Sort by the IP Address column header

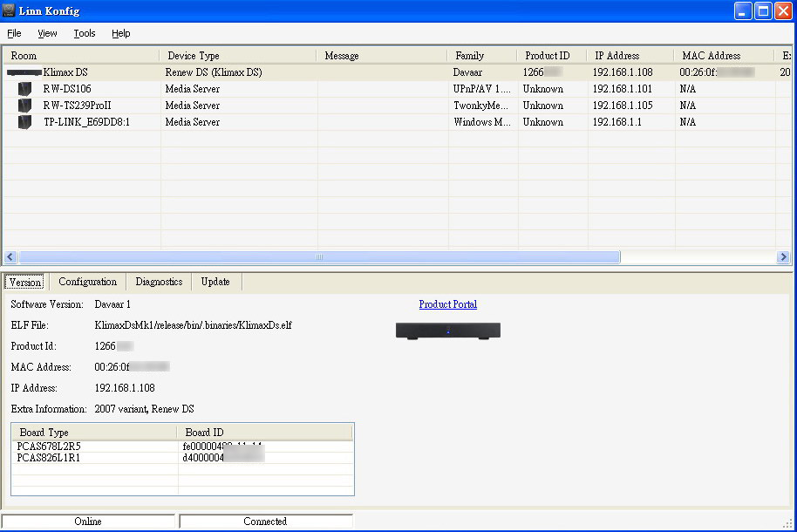pos(630,56)
